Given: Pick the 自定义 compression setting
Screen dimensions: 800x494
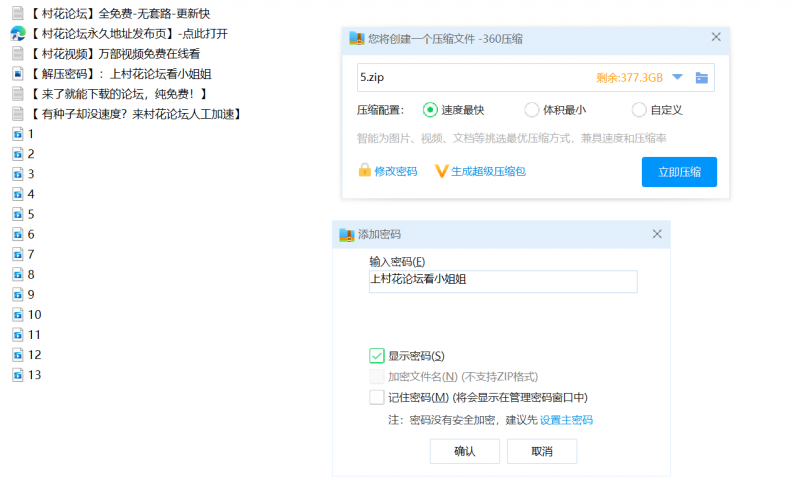Looking at the screenshot, I should pyautogui.click(x=639, y=110).
